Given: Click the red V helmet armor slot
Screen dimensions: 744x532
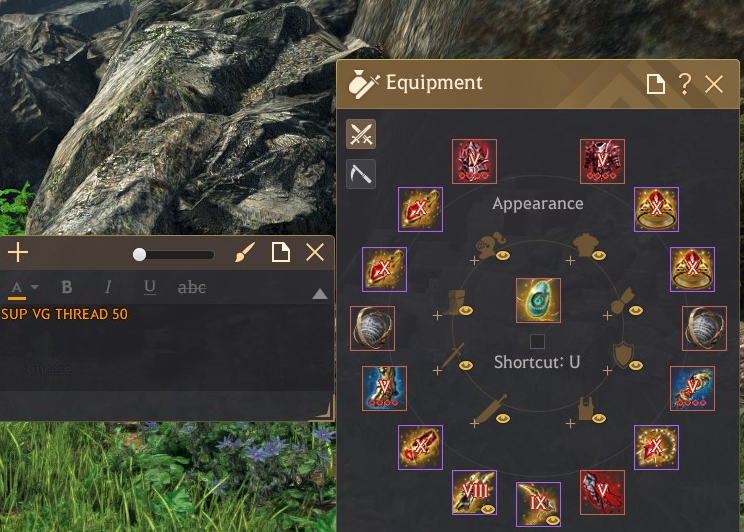Looking at the screenshot, I should point(474,161).
